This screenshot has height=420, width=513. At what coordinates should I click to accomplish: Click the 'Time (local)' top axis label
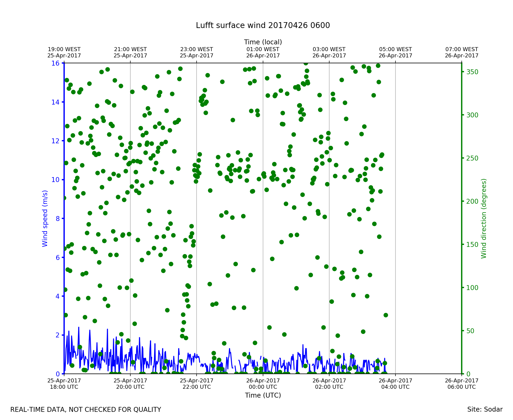tap(263, 42)
